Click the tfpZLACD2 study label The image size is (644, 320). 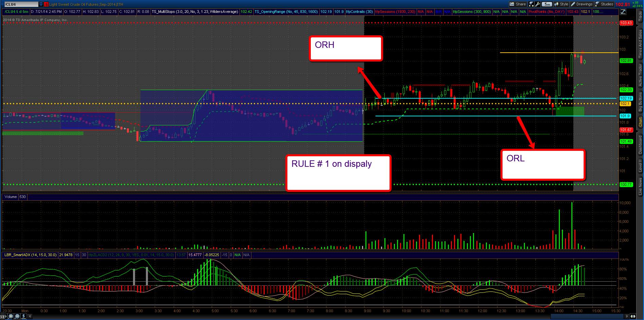coord(131,255)
